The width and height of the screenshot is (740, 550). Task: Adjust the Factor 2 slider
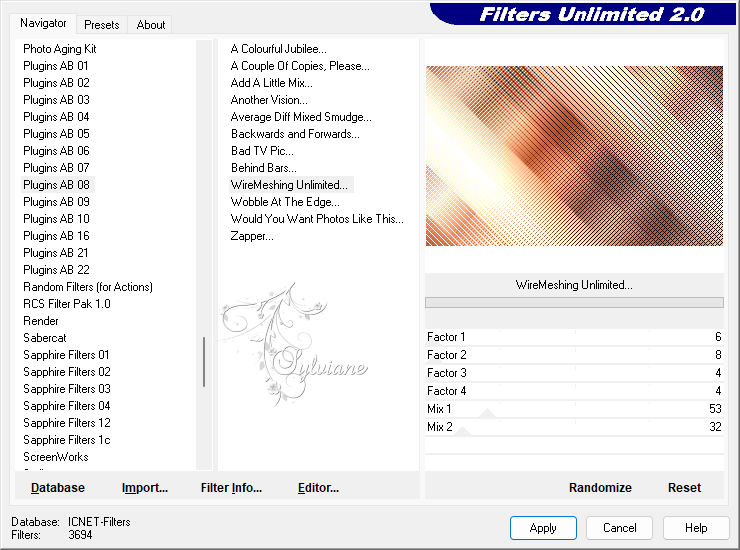click(574, 355)
